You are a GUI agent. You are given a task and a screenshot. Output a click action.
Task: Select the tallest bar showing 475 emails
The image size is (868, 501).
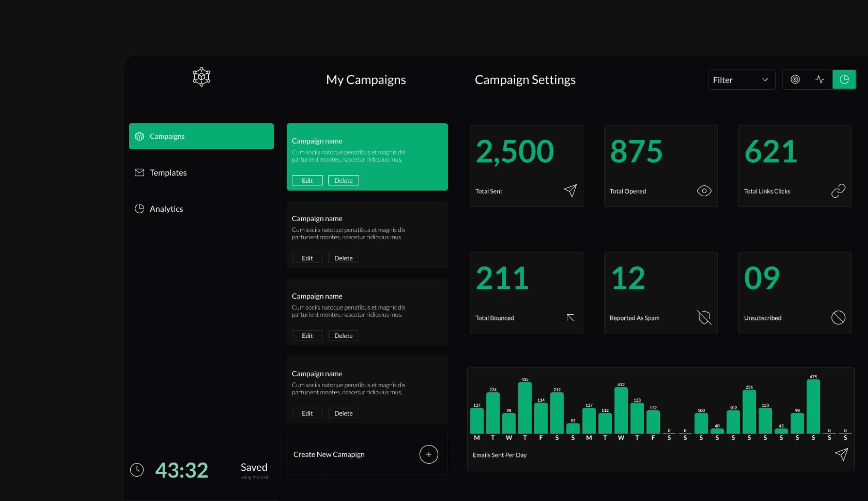(813, 406)
